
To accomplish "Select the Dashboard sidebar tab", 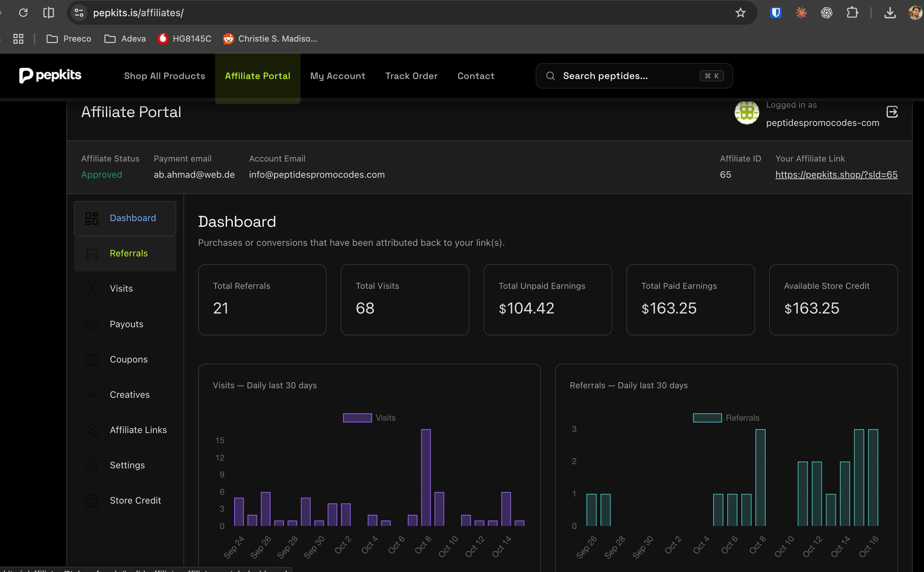I will pyautogui.click(x=125, y=218).
